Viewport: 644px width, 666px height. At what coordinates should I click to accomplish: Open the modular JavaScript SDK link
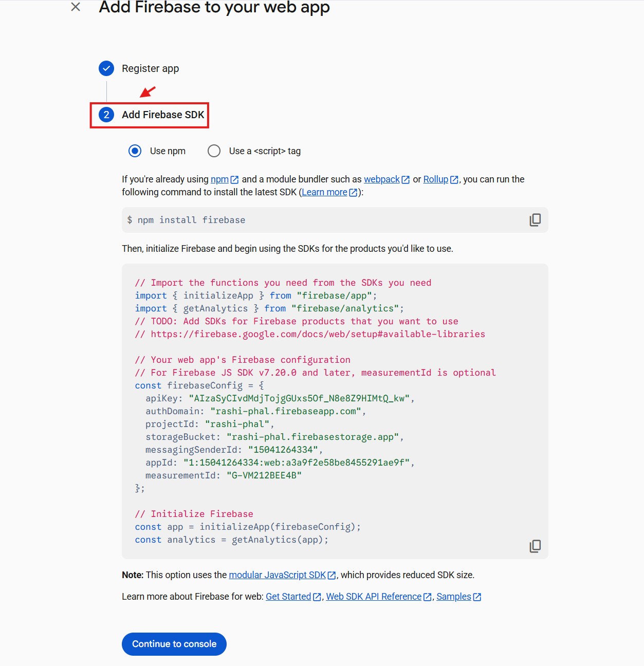point(277,575)
